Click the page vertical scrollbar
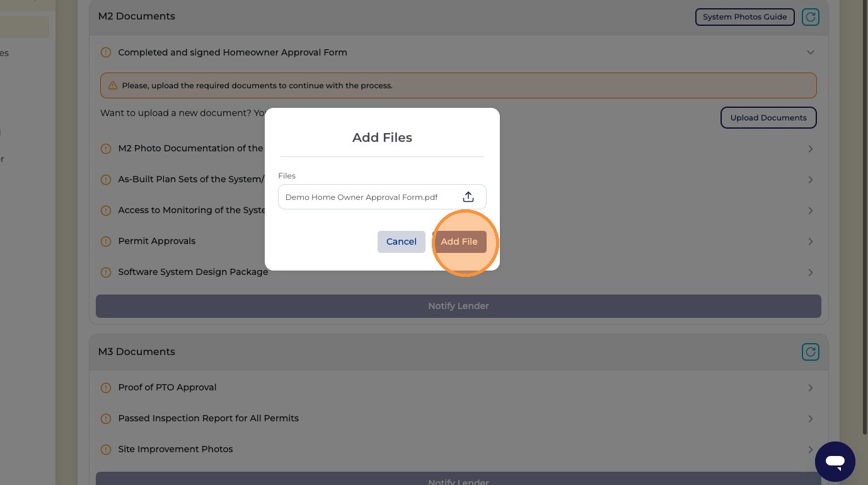 click(865, 217)
